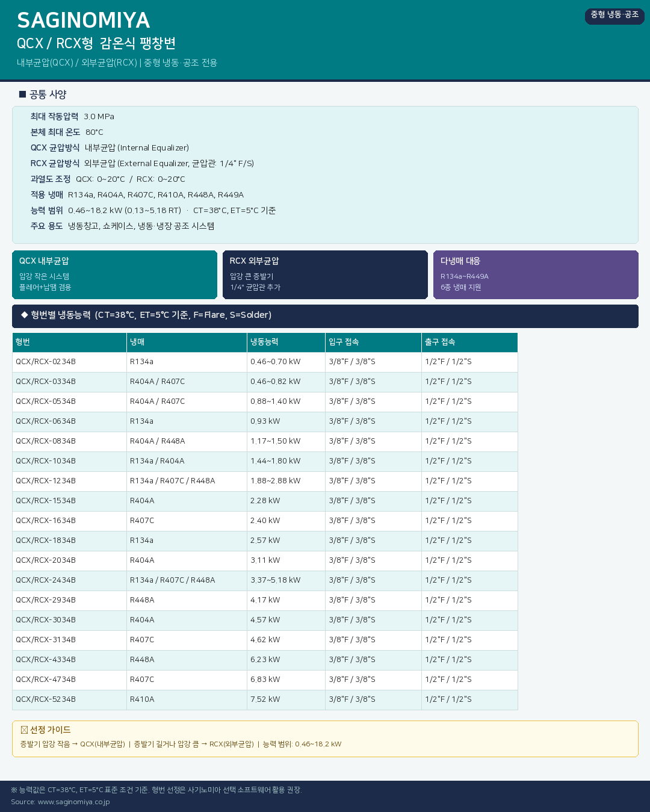Select the 공통 사양 section heading
This screenshot has height=812, width=650.
tap(43, 95)
